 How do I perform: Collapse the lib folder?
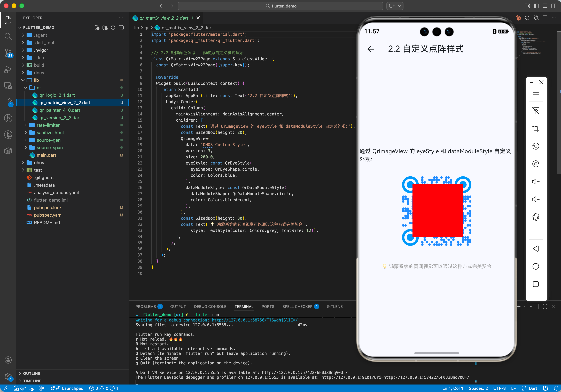coord(36,80)
